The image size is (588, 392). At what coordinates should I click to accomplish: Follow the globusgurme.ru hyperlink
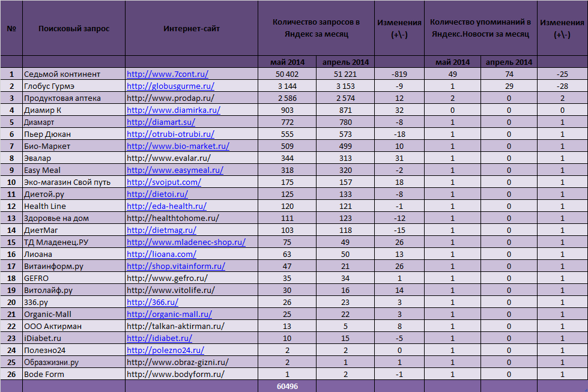pos(170,86)
